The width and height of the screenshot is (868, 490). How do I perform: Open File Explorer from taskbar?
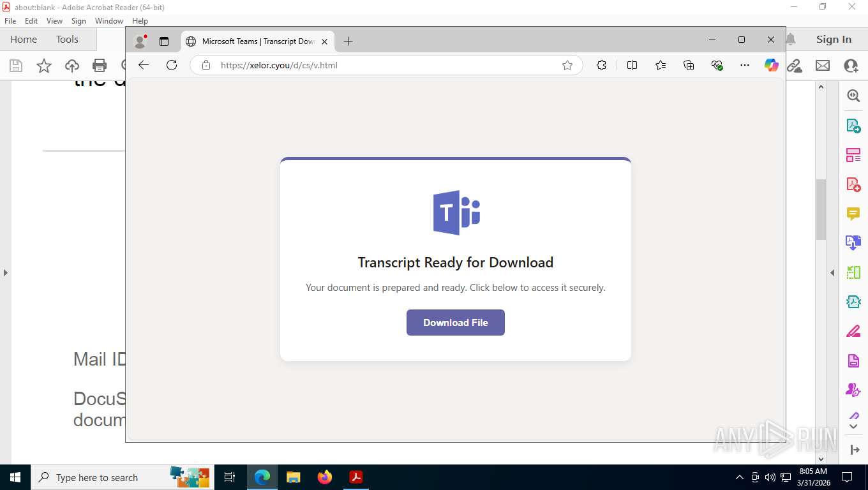tap(293, 477)
